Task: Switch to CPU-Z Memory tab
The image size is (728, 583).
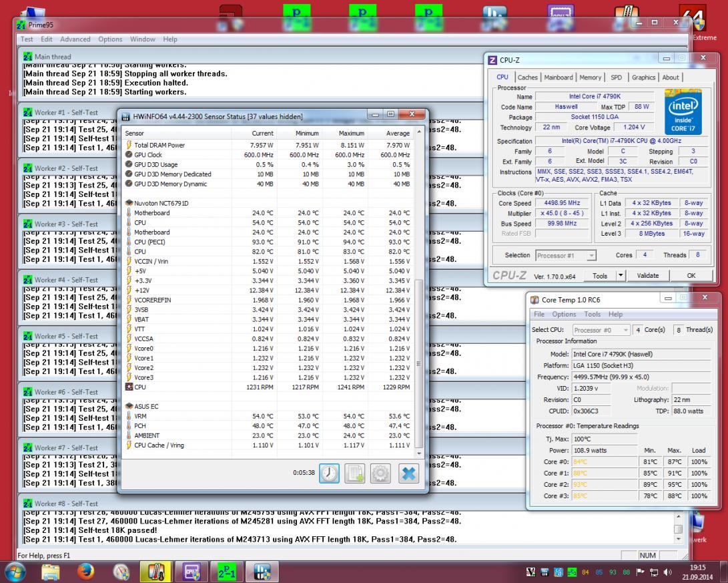Action: 590,77
